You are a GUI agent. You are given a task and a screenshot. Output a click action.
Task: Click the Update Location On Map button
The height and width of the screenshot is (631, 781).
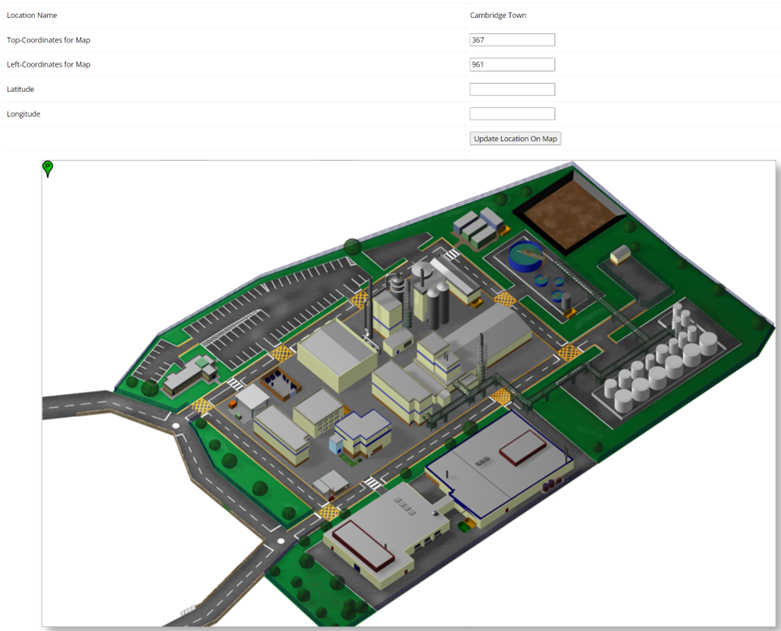[515, 138]
